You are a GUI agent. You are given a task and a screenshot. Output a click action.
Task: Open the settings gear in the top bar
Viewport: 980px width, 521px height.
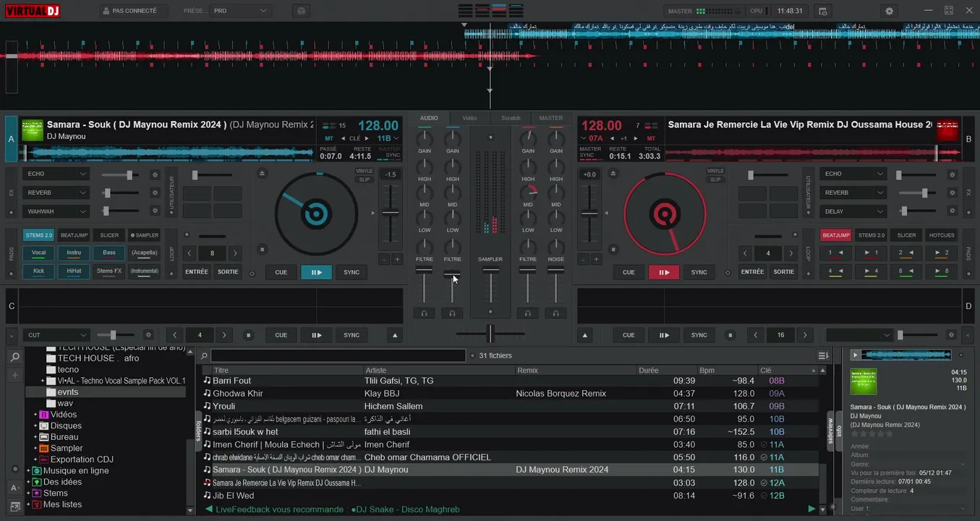click(x=889, y=11)
